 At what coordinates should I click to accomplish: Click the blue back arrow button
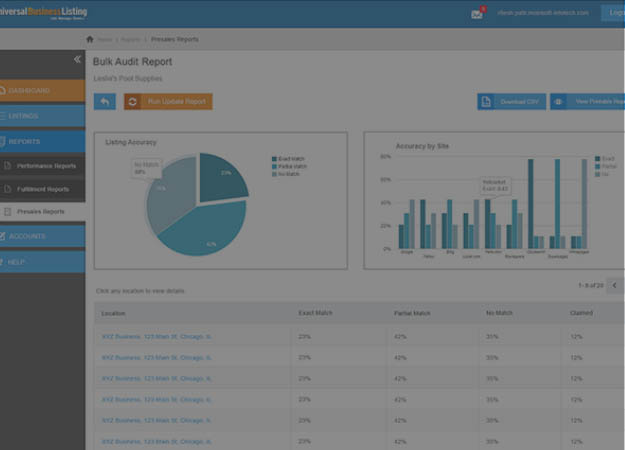(x=105, y=102)
